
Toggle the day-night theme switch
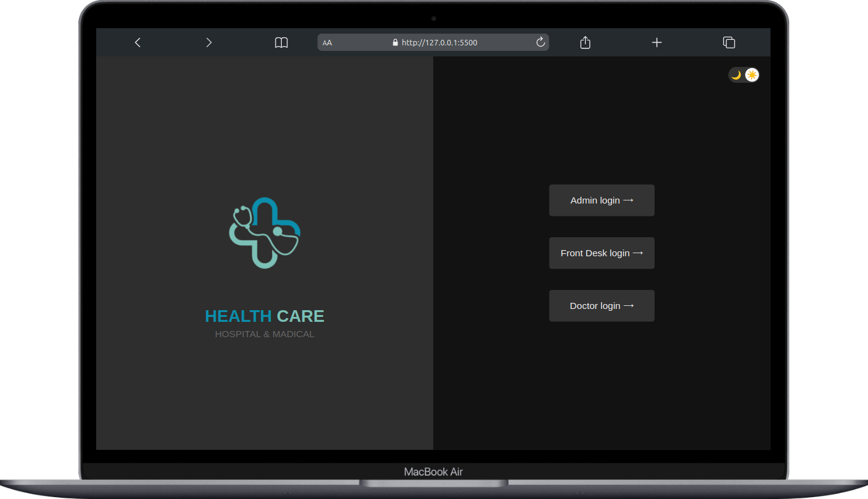[x=743, y=75]
